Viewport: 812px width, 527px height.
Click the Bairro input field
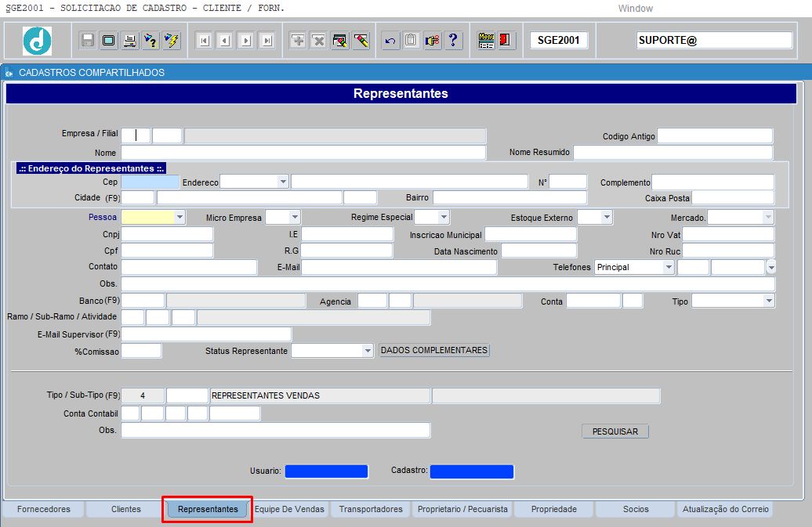click(510, 197)
